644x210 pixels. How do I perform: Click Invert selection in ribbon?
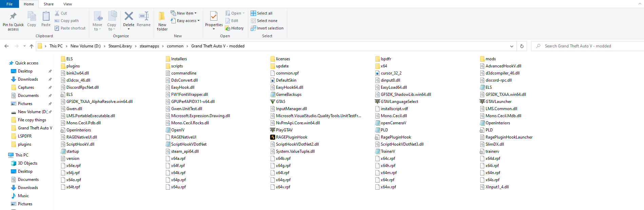(267, 28)
